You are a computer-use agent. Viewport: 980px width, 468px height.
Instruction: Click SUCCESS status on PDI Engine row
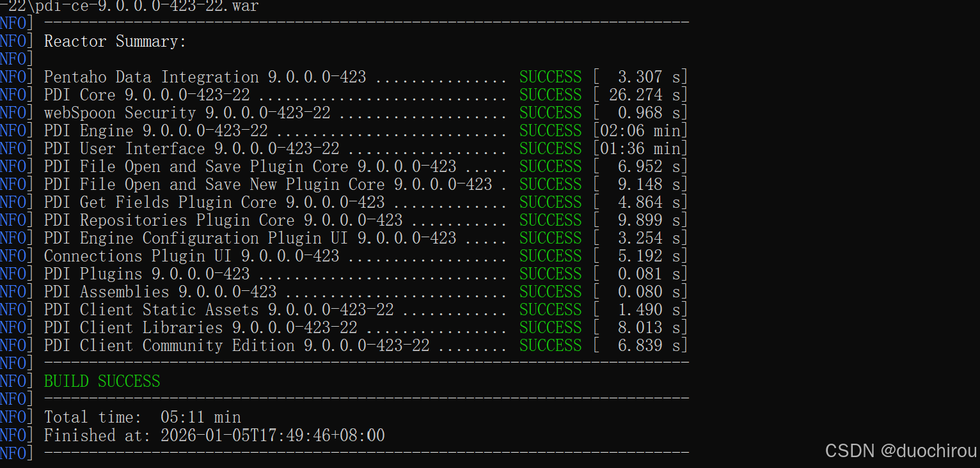550,131
